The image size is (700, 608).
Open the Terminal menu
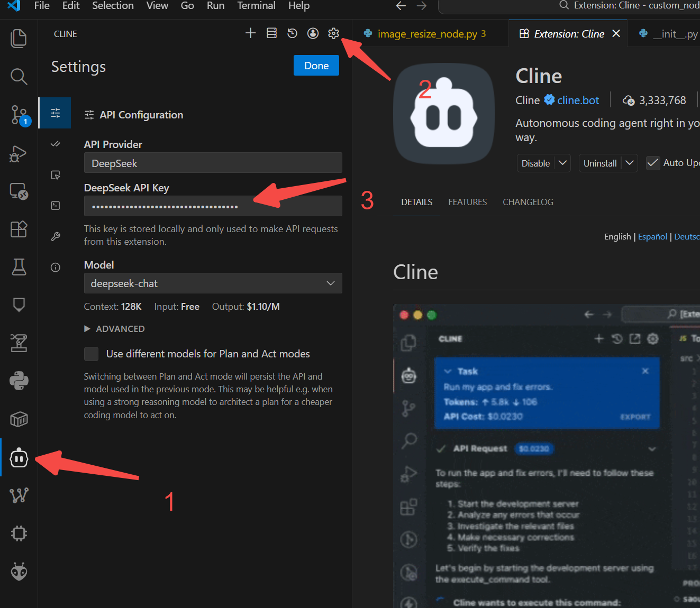[256, 6]
